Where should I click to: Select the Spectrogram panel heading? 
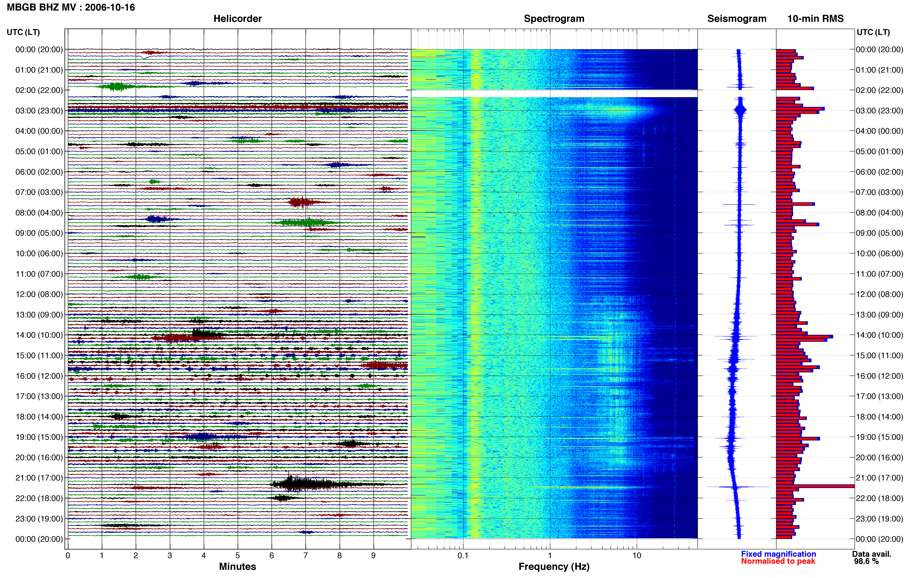(x=554, y=18)
